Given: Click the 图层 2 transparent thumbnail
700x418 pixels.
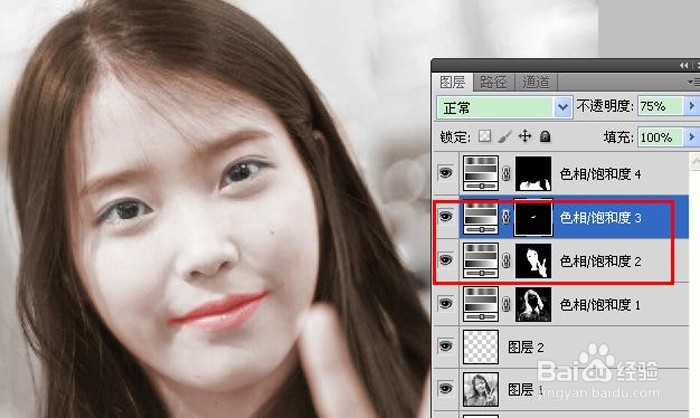Looking at the screenshot, I should (x=481, y=347).
